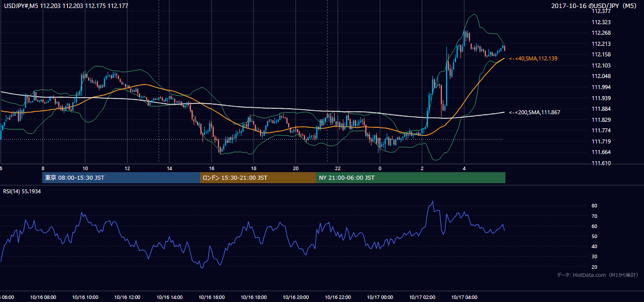
Task: Click price axis value 112.377
Action: (601, 11)
